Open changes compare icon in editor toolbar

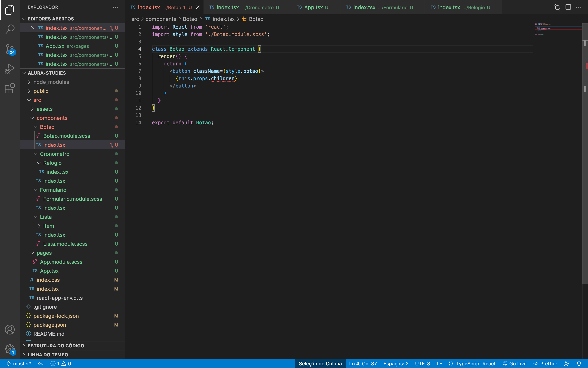click(x=557, y=7)
